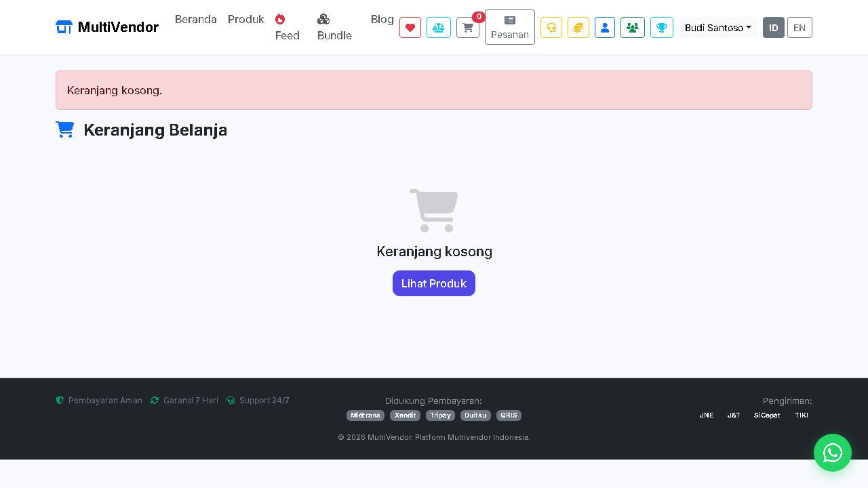
Task: Click the Xendit payment badge
Action: click(405, 415)
